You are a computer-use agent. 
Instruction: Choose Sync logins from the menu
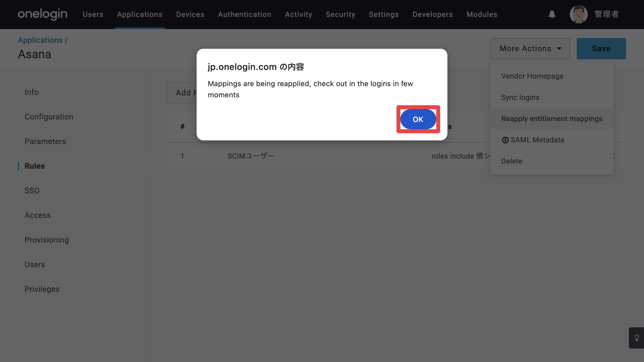tap(552, 97)
